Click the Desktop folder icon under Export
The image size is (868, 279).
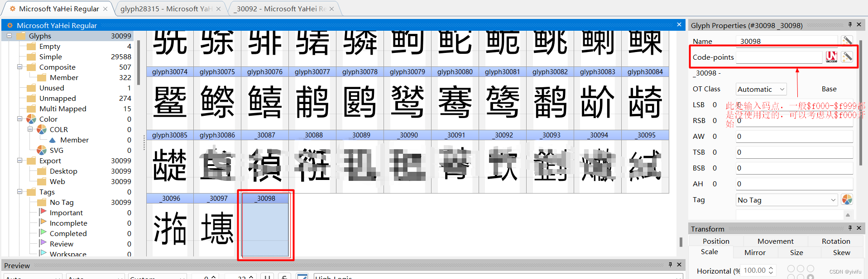pyautogui.click(x=42, y=171)
